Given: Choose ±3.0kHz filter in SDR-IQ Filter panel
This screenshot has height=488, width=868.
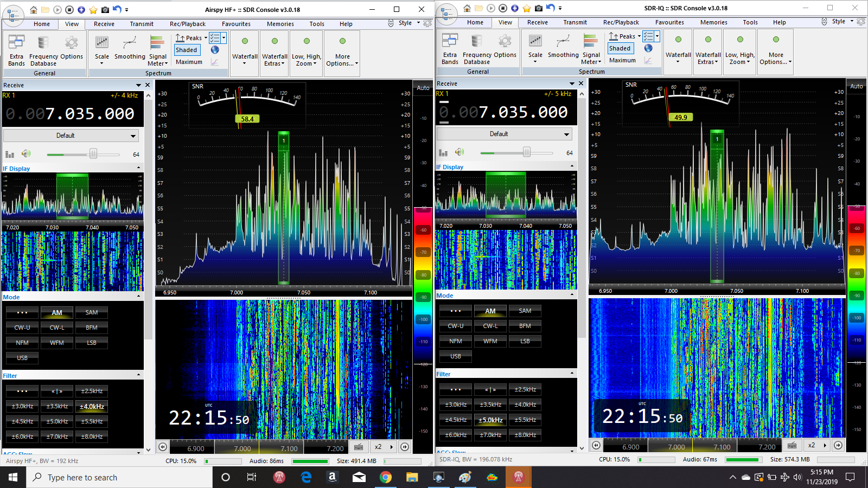Looking at the screenshot, I should click(456, 404).
